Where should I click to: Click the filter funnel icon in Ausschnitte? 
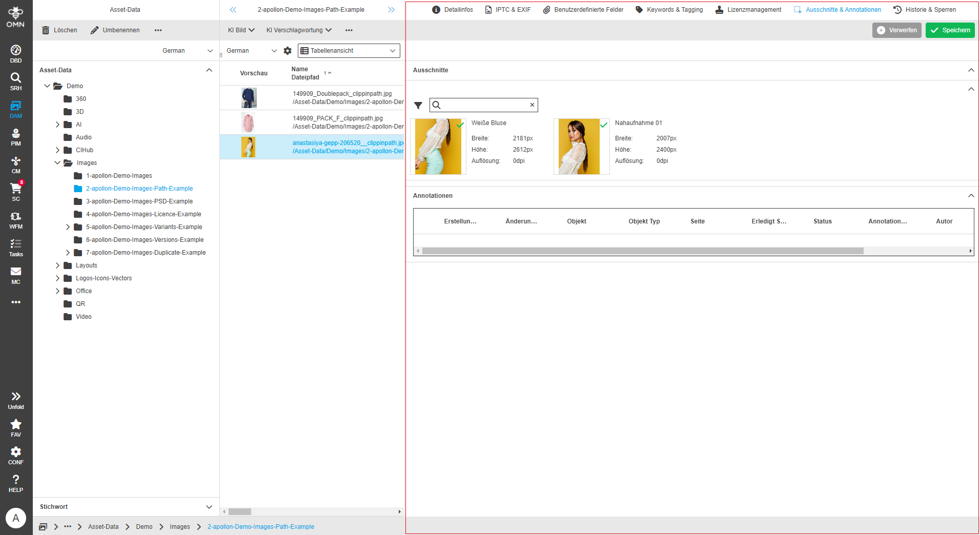(x=418, y=106)
